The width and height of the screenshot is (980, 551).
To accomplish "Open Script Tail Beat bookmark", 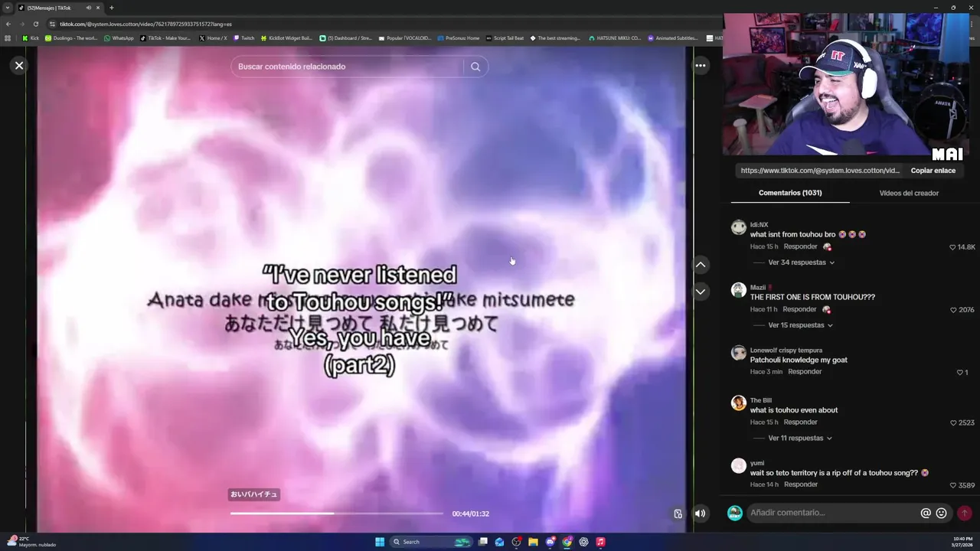I will 505,37.
